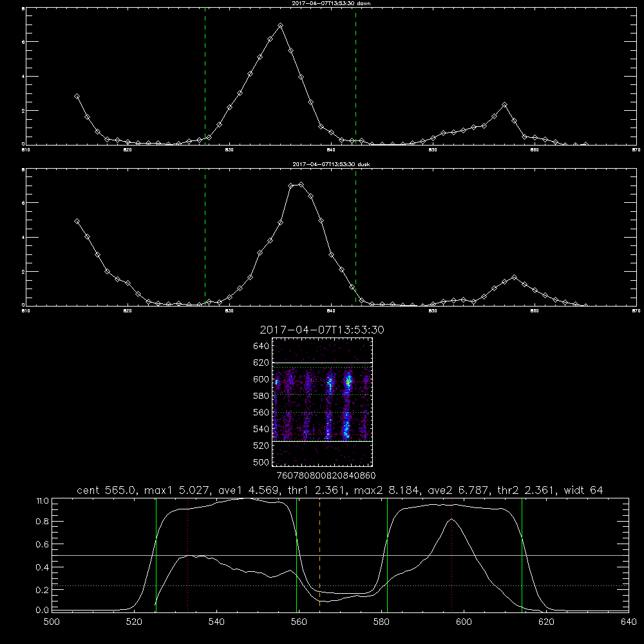Click profile plot x-axis label 640
The width and height of the screenshot is (644, 644).
tap(629, 622)
